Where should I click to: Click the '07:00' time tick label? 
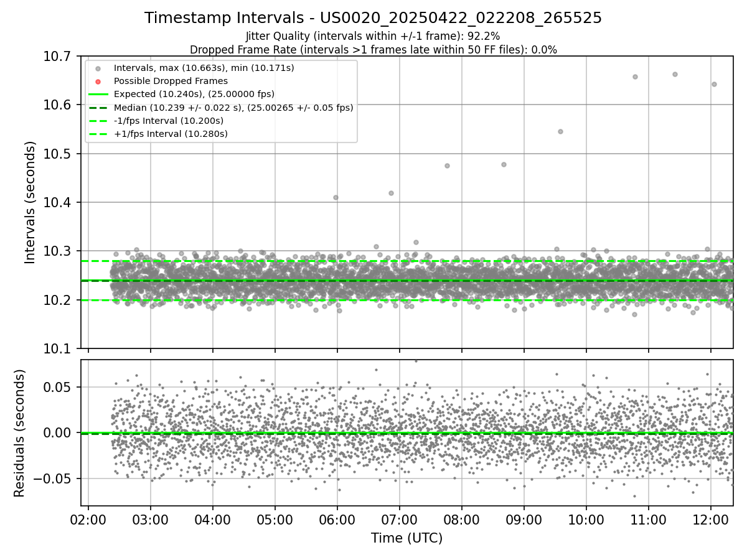pyautogui.click(x=399, y=520)
